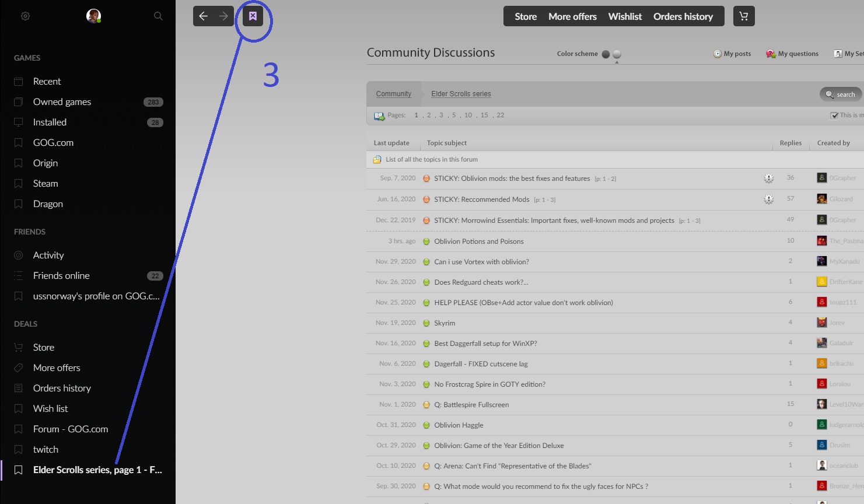
Task: Go to forum page 22
Action: [501, 115]
